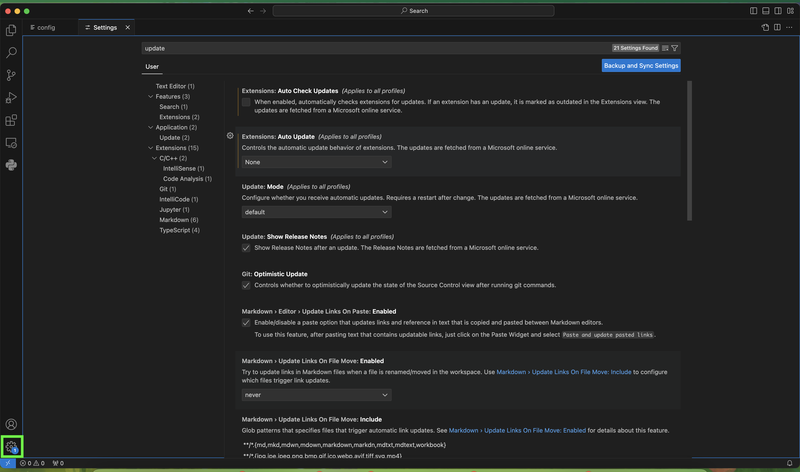Open the Search view in activity bar
The image size is (800, 472).
(11, 53)
